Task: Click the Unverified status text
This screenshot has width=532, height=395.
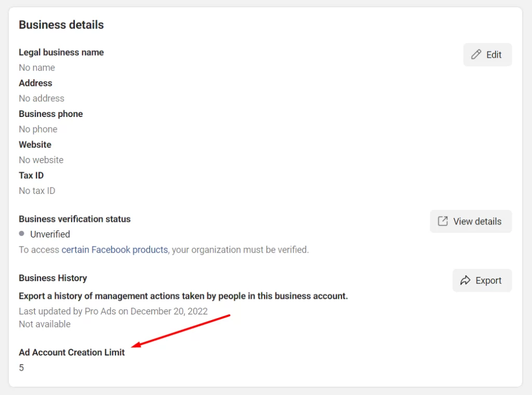Action: [x=50, y=234]
